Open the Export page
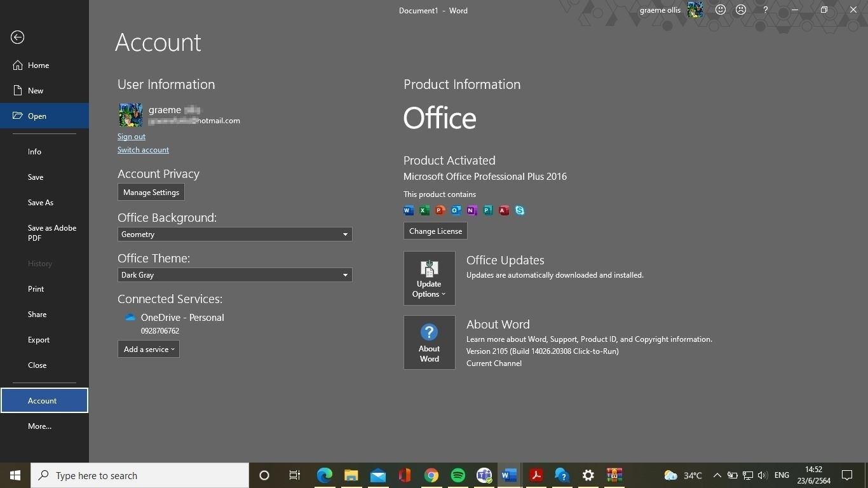Viewport: 868px width, 488px height. 44,340
